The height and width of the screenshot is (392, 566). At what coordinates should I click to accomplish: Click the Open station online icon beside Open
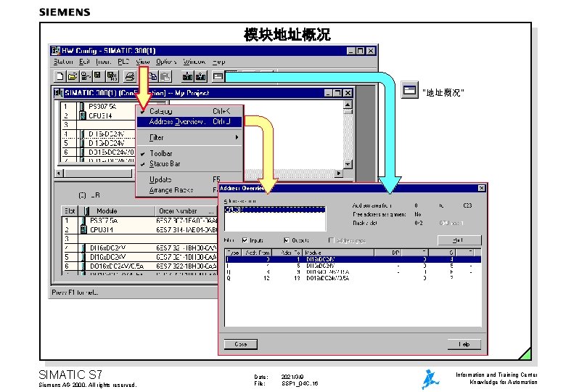[x=85, y=76]
